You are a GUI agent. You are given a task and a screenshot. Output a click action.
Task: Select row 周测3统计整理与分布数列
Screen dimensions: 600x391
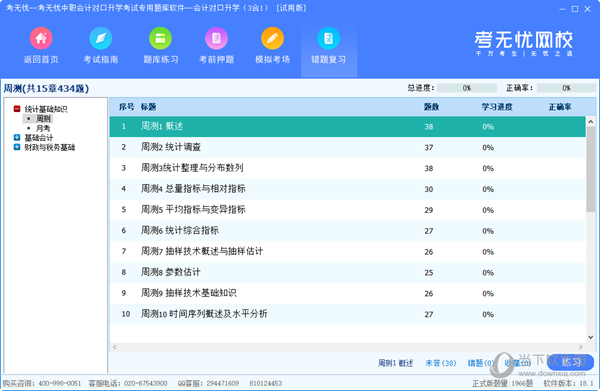pyautogui.click(x=347, y=168)
